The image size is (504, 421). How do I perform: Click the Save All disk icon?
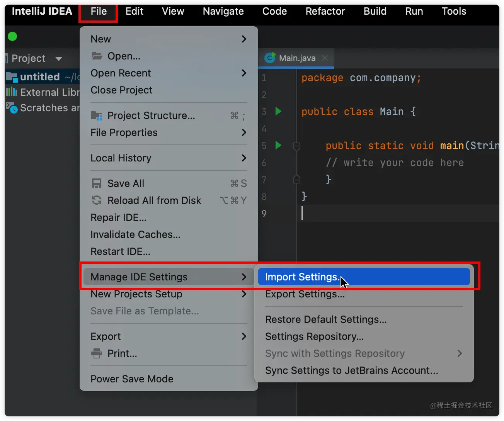(x=97, y=183)
